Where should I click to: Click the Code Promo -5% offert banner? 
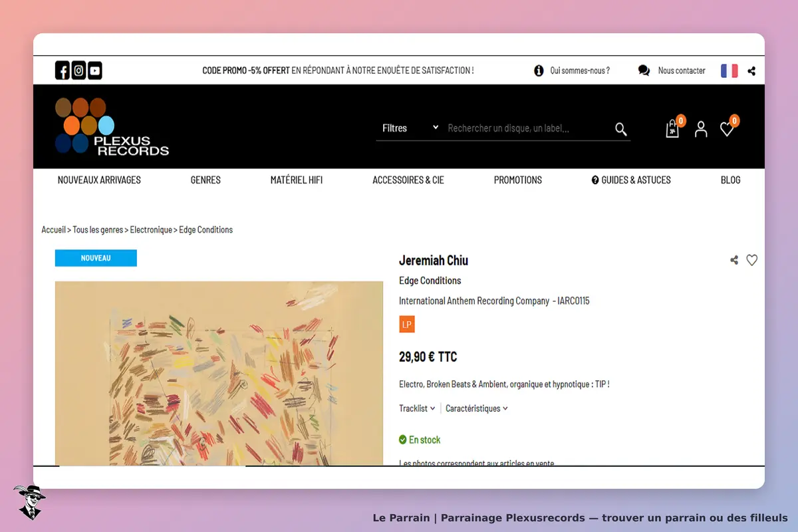338,70
